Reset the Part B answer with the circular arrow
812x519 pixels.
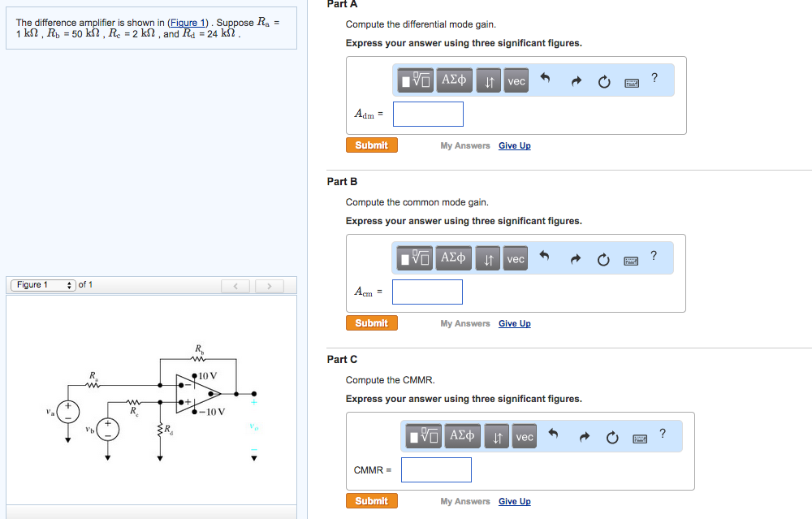click(603, 260)
